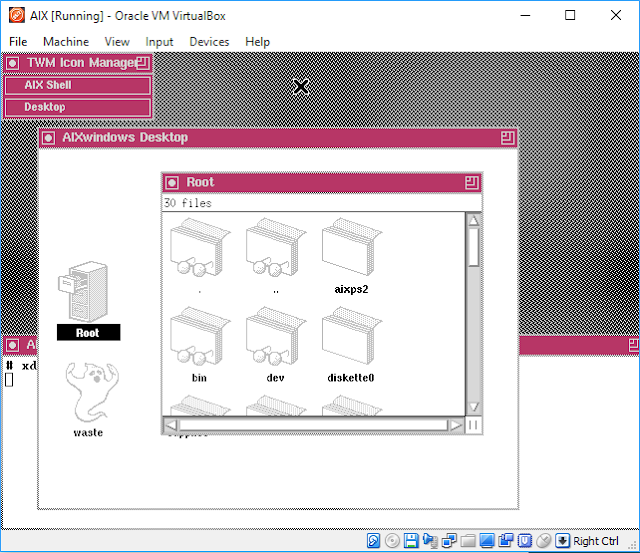640x553 pixels.
Task: Open AIXwindows Desktop window menu button
Action: [48, 138]
